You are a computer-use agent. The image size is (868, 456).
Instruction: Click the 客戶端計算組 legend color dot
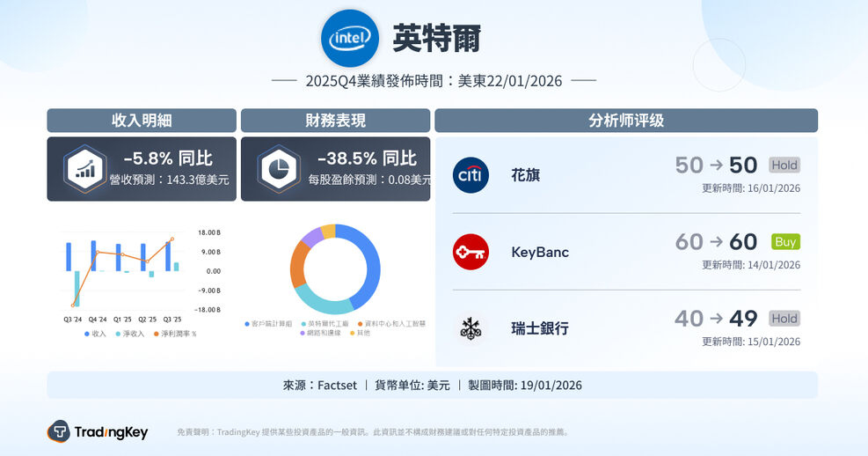pos(247,324)
